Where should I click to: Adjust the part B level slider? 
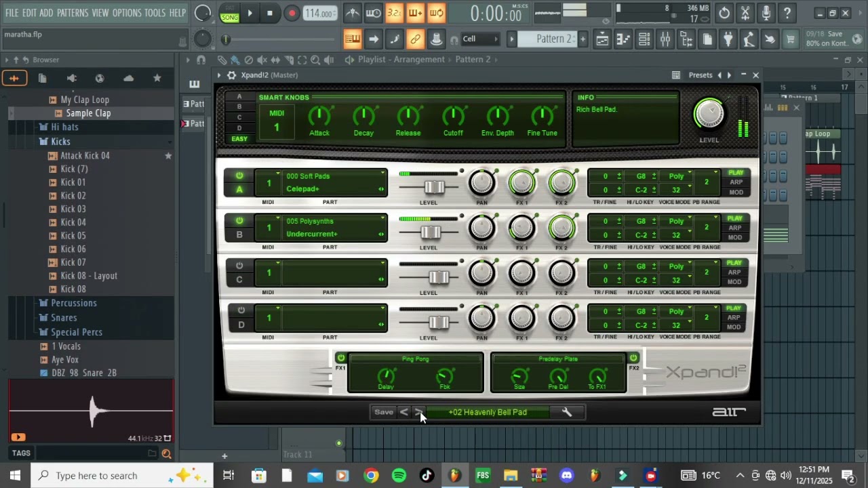[431, 232]
